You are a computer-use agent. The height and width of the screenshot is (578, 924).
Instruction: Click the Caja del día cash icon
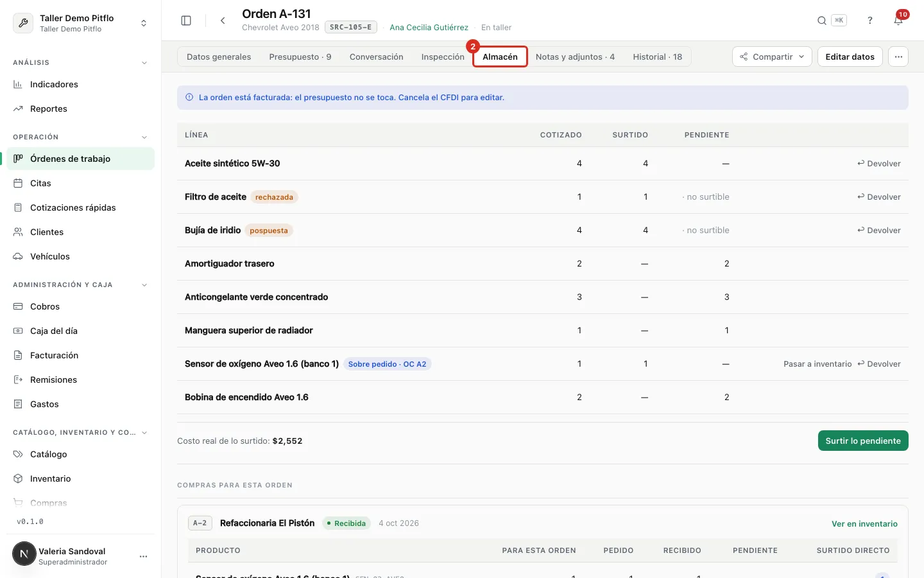[x=18, y=331]
